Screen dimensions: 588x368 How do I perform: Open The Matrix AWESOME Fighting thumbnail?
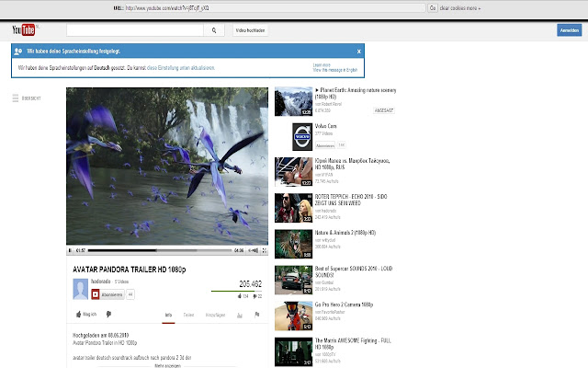coord(293,351)
